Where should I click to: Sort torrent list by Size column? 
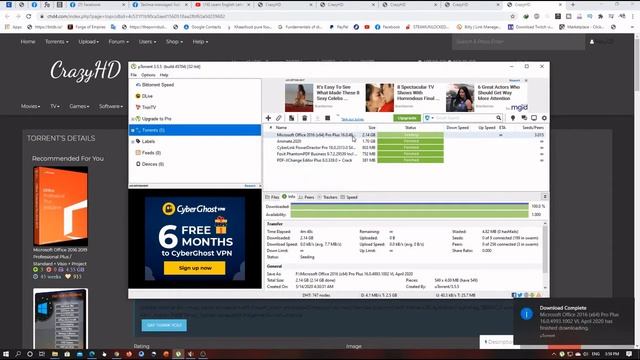371,128
